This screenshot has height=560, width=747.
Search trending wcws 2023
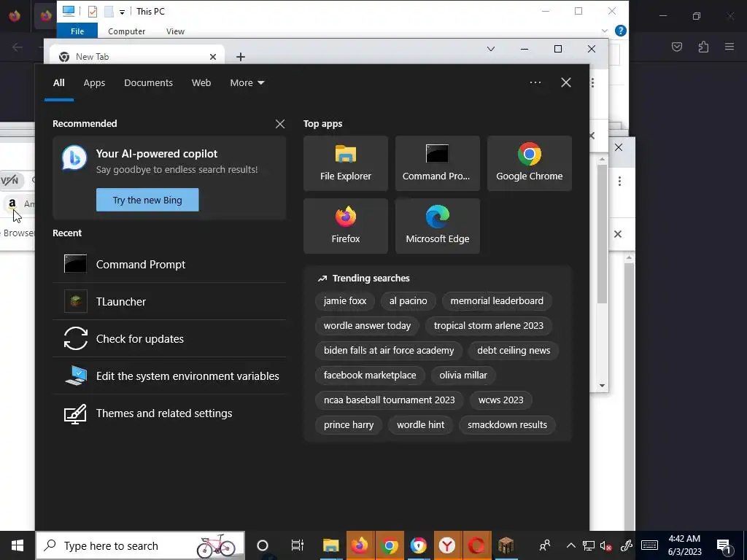click(500, 400)
